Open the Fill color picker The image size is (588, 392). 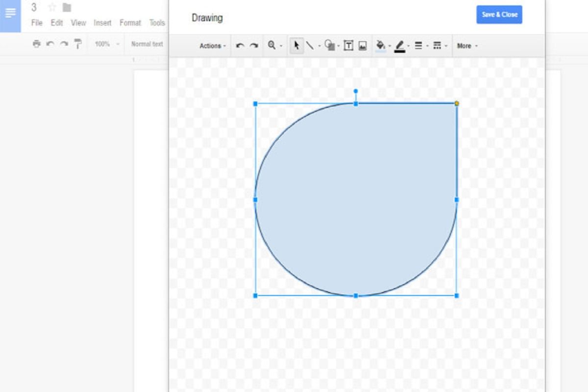pos(381,46)
